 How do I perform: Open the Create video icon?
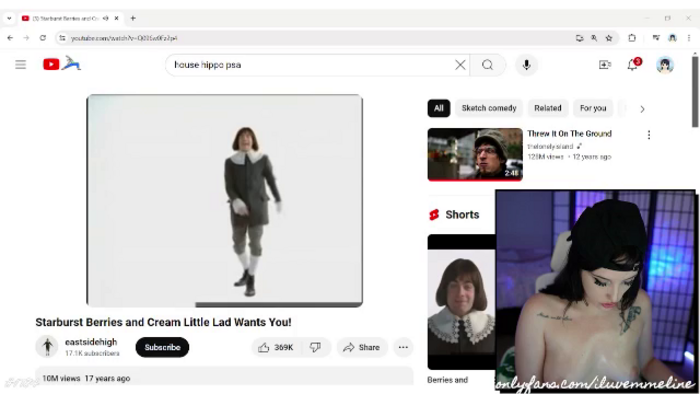pyautogui.click(x=605, y=65)
